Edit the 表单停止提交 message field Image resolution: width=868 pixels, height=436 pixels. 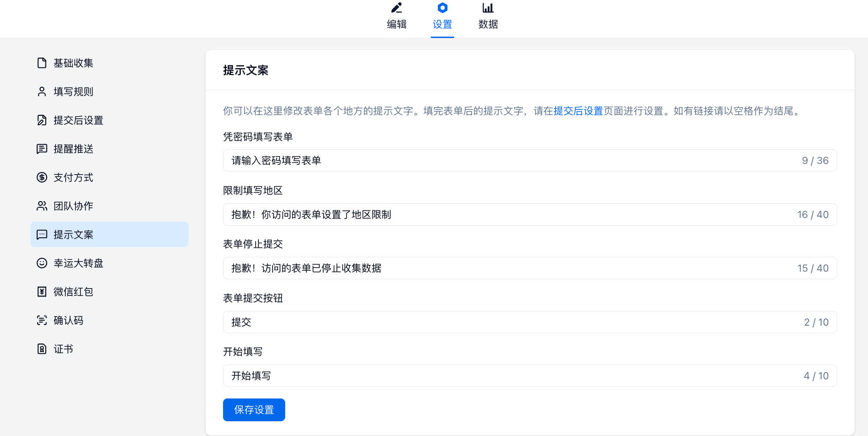click(510, 268)
